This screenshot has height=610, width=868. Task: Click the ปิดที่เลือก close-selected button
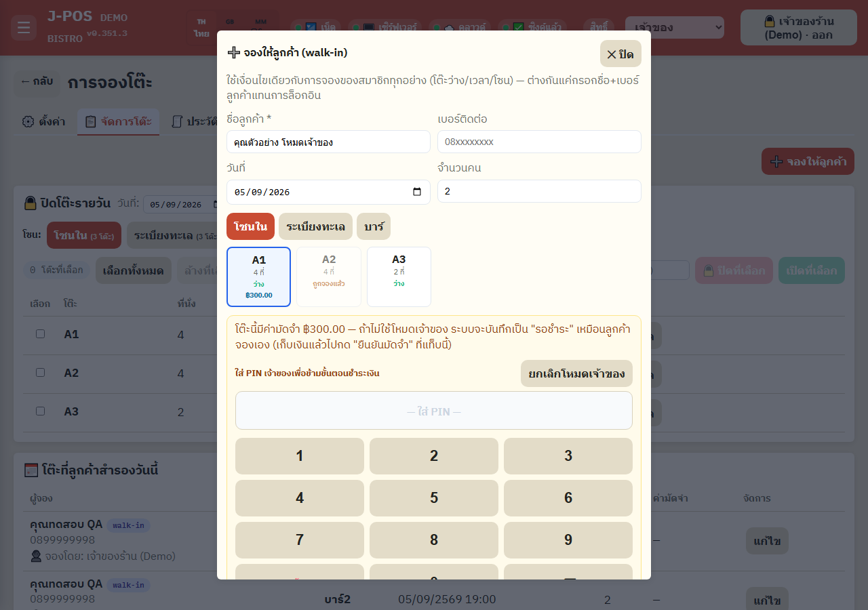point(734,270)
